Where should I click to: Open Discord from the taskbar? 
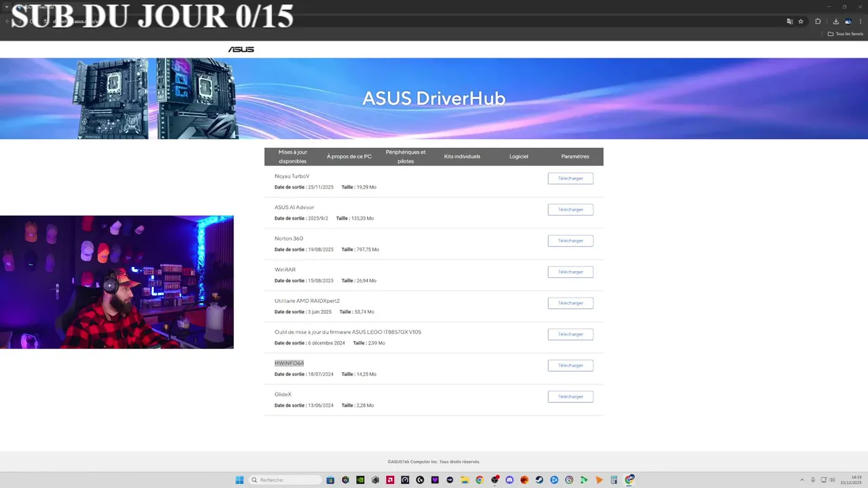coord(509,480)
